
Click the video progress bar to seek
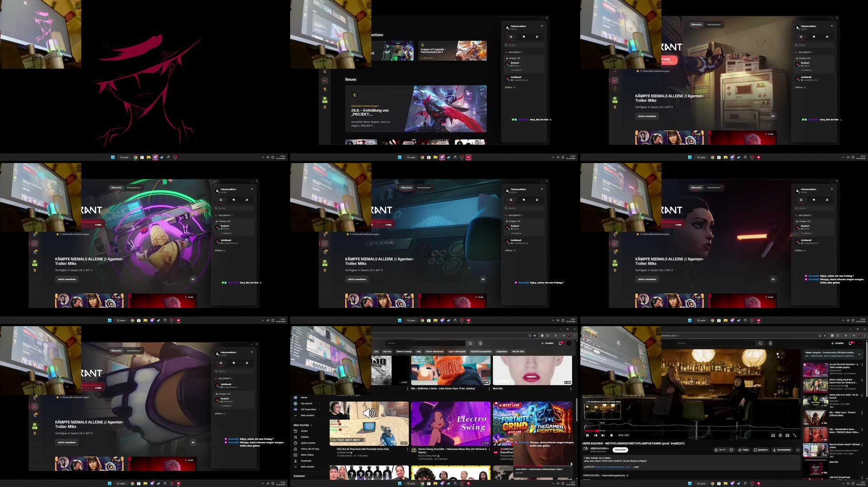tap(680, 431)
